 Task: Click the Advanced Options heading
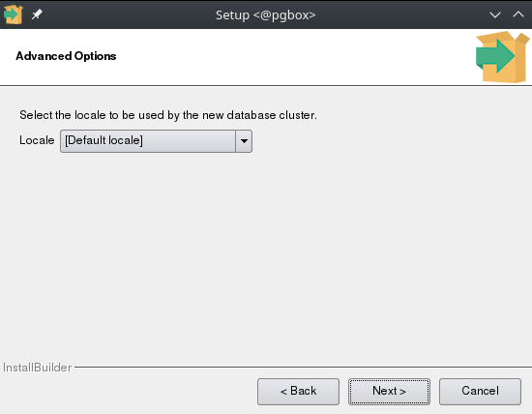(66, 56)
